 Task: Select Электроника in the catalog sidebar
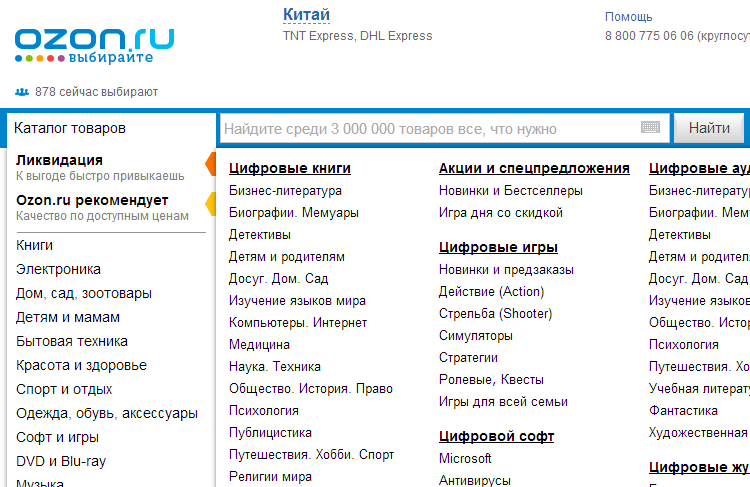[x=58, y=269]
